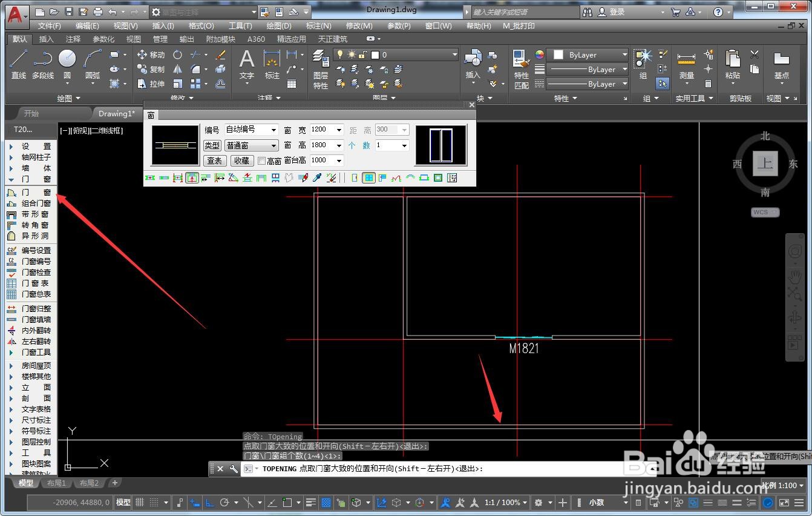Select the Line (直线) tool

pyautogui.click(x=19, y=65)
